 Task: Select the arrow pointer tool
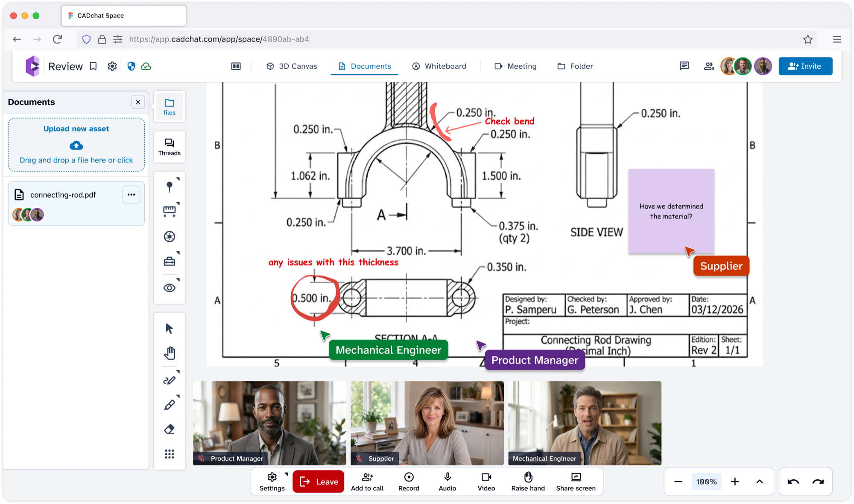pos(170,328)
